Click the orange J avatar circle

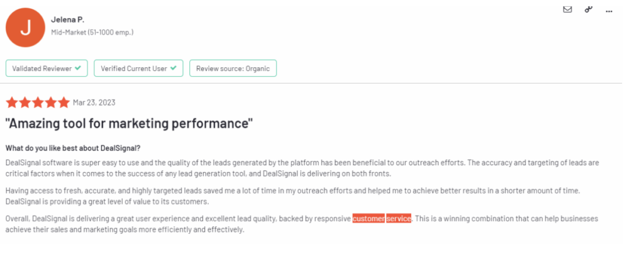(25, 28)
